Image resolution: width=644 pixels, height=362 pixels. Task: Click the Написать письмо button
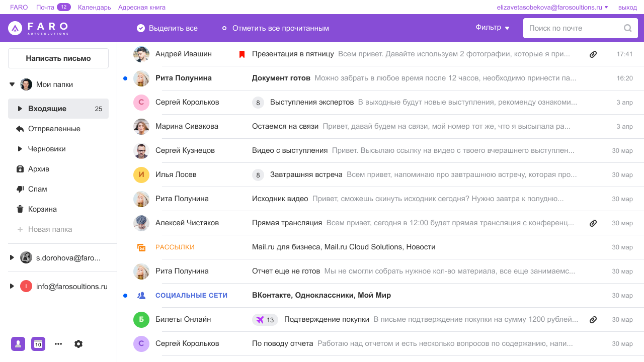coord(58,58)
